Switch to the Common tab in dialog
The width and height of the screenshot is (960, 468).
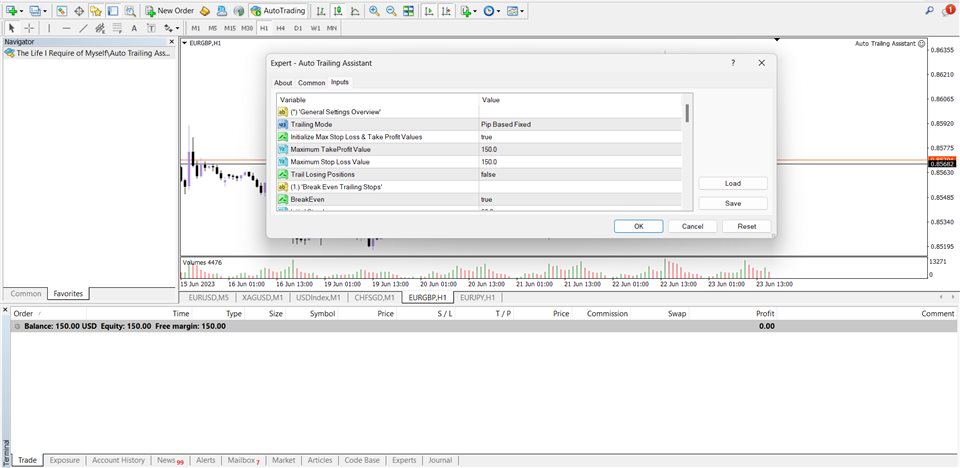pyautogui.click(x=311, y=83)
